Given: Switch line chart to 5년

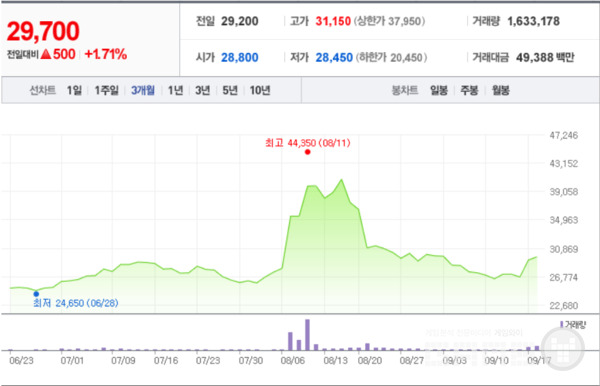Looking at the screenshot, I should pos(230,91).
